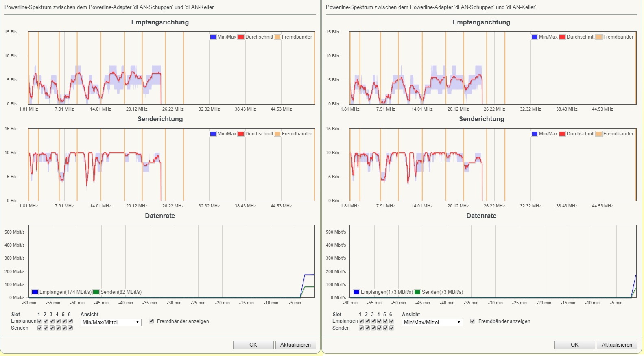644x356 pixels.
Task: Uncheck Empfangen slot 2 in left window
Action: tap(46, 321)
